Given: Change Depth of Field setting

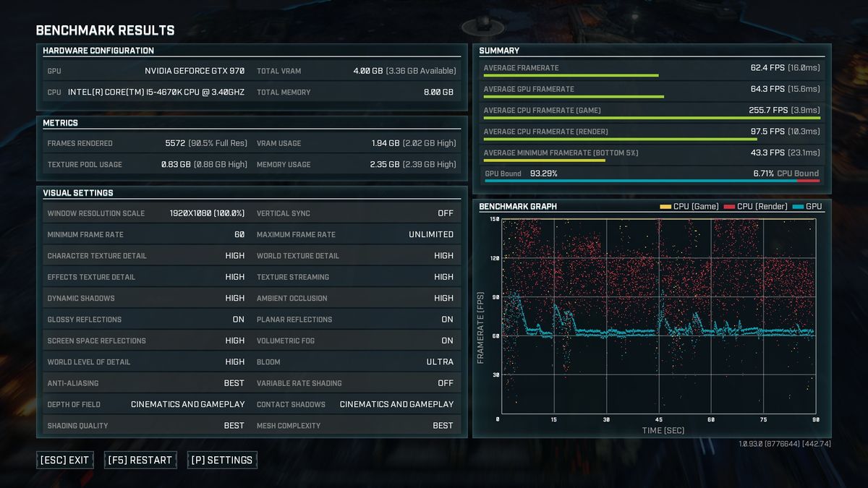Looking at the screenshot, I should pos(187,404).
